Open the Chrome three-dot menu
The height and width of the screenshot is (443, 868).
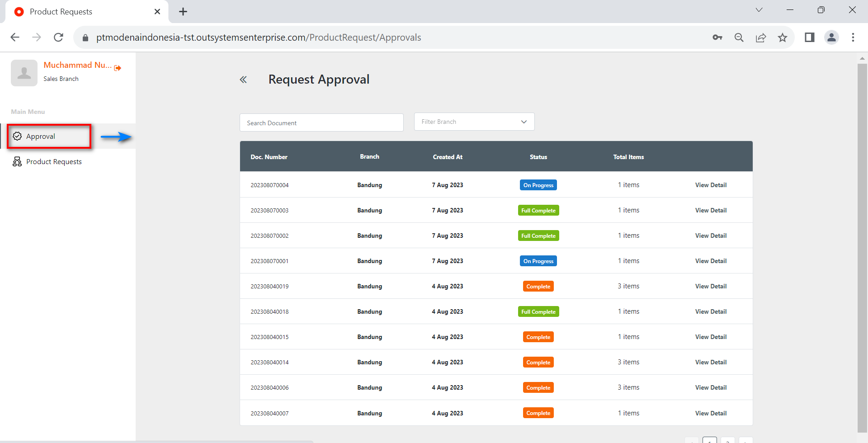(x=853, y=38)
